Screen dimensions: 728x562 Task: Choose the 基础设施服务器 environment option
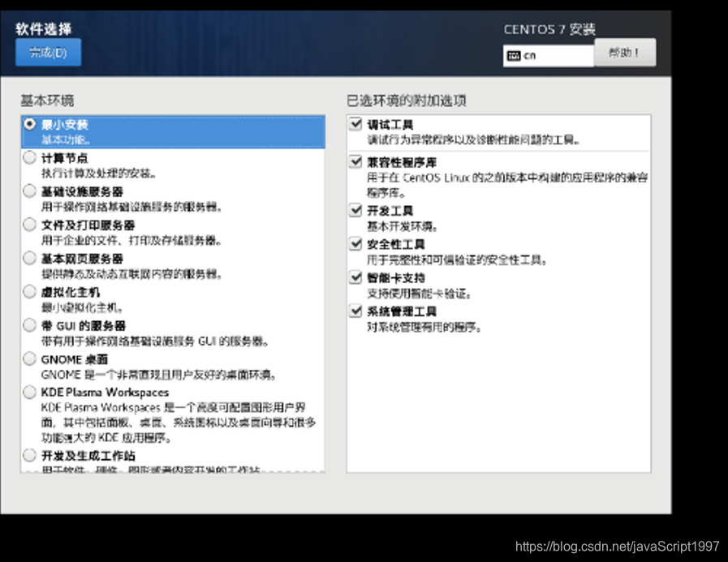click(x=30, y=191)
